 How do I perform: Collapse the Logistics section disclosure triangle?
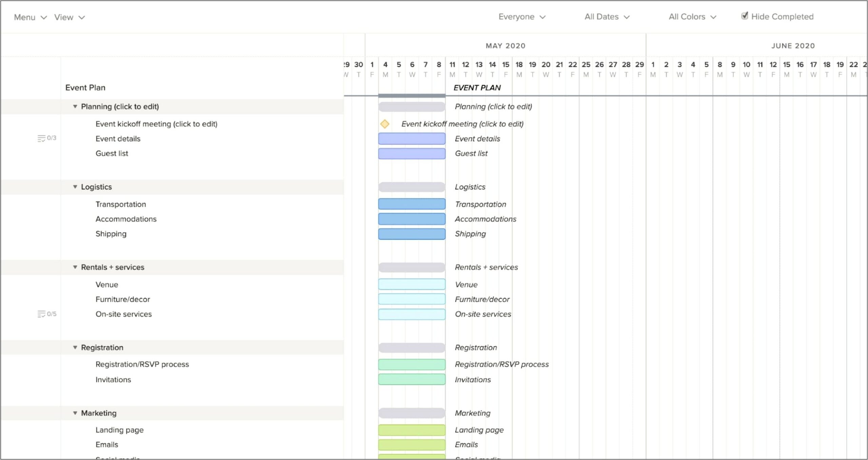pyautogui.click(x=75, y=186)
